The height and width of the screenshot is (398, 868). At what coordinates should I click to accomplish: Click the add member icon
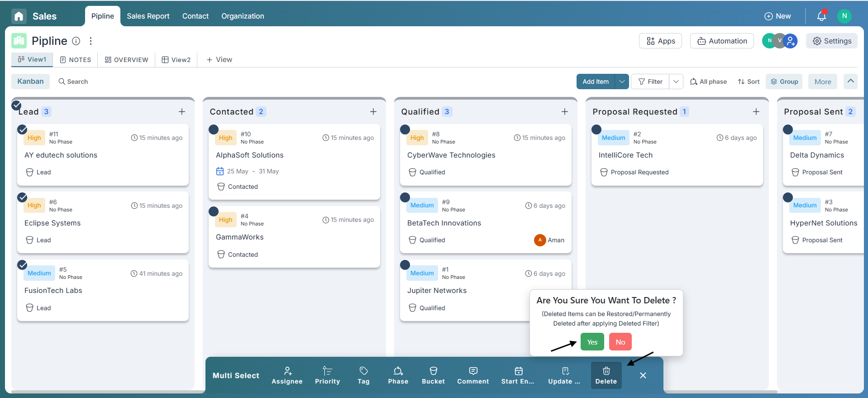pyautogui.click(x=791, y=41)
